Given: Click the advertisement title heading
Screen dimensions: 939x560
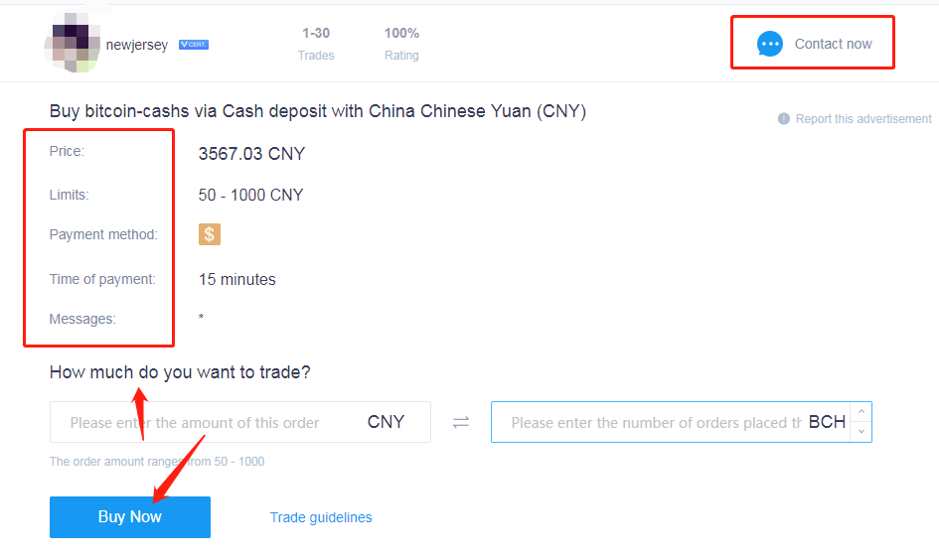Looking at the screenshot, I should pos(317,111).
